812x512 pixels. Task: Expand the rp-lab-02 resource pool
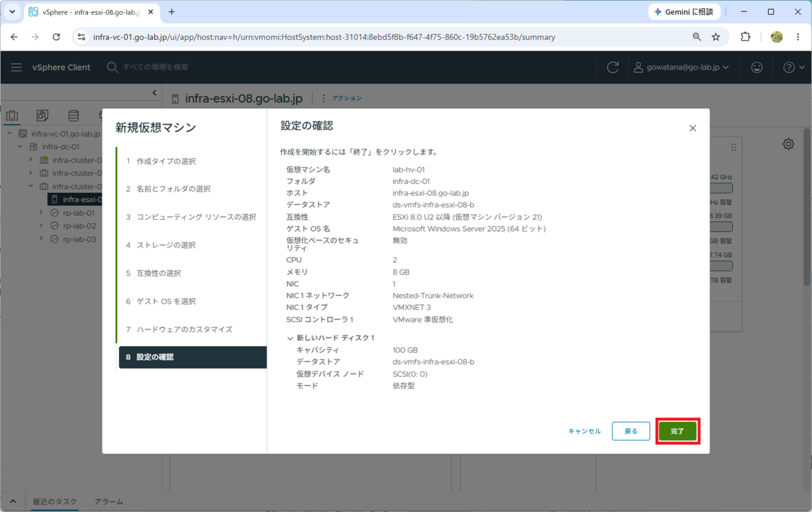click(x=41, y=226)
